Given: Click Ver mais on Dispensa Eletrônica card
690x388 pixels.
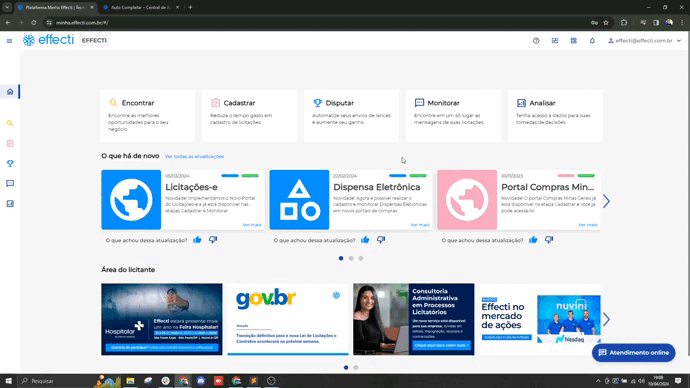Looking at the screenshot, I should click(x=420, y=225).
